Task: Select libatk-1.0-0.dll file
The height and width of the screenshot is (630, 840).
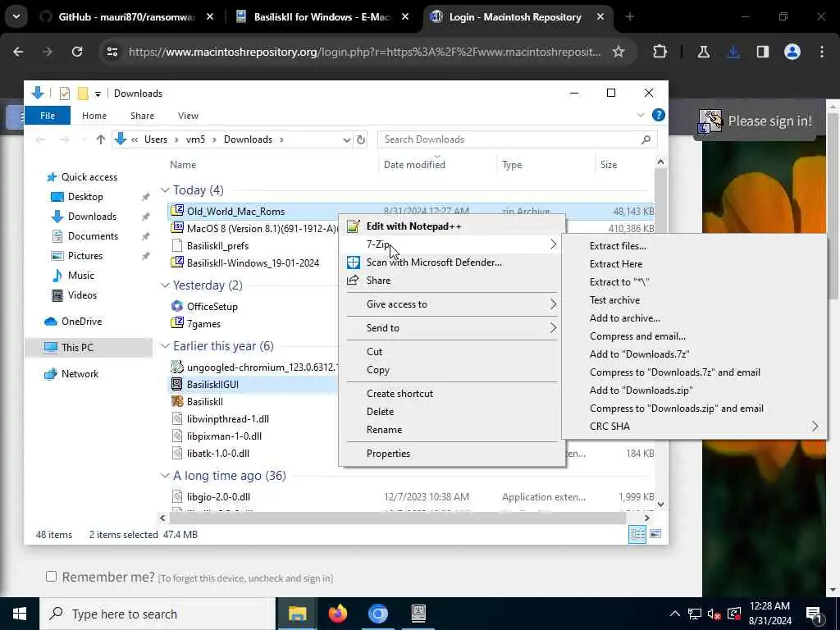Action: point(218,453)
